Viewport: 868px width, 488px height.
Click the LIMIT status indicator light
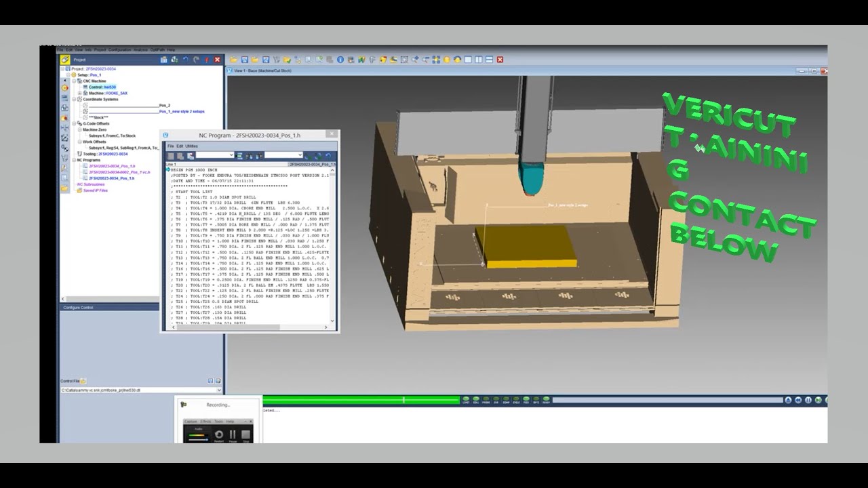tap(466, 400)
